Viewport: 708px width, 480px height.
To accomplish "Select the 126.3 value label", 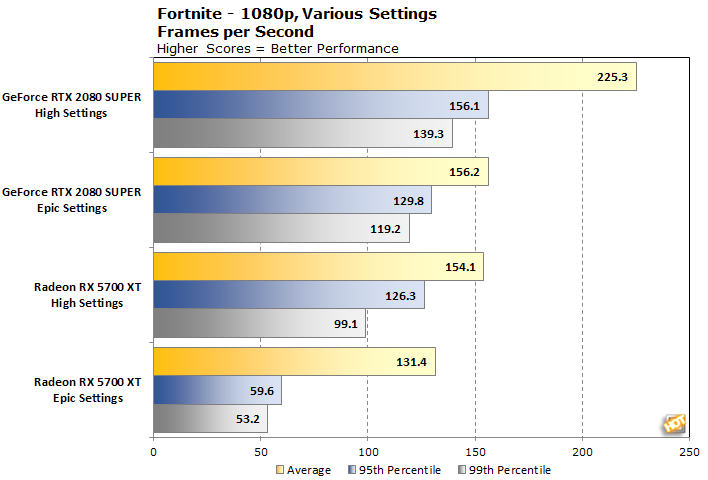I will pos(400,296).
